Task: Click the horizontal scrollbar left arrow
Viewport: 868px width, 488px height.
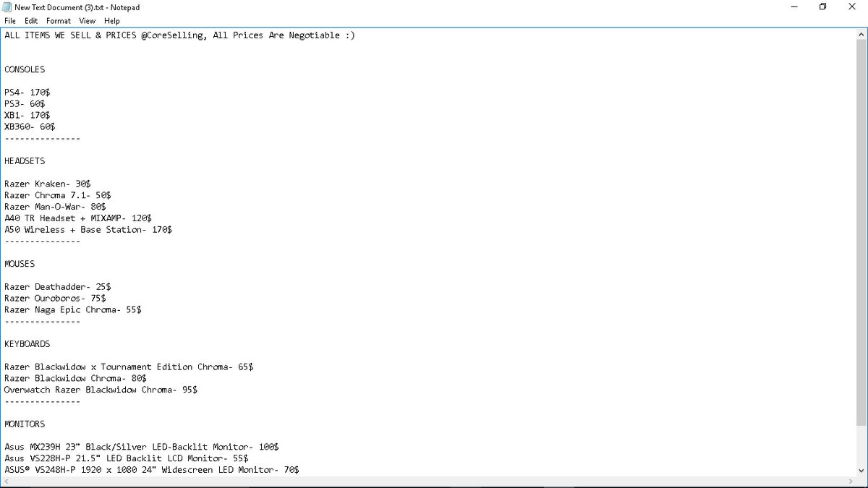Action: click(7, 481)
